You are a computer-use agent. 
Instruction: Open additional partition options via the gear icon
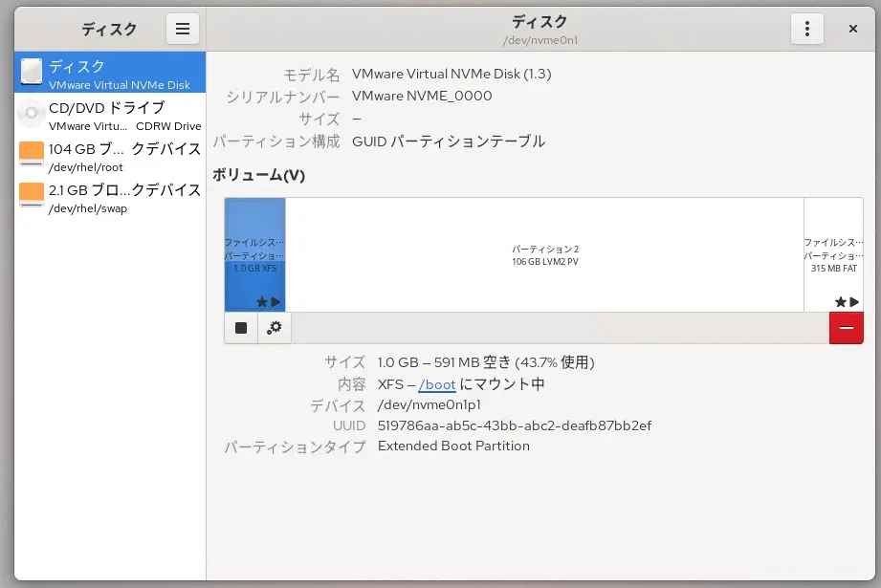coord(275,327)
